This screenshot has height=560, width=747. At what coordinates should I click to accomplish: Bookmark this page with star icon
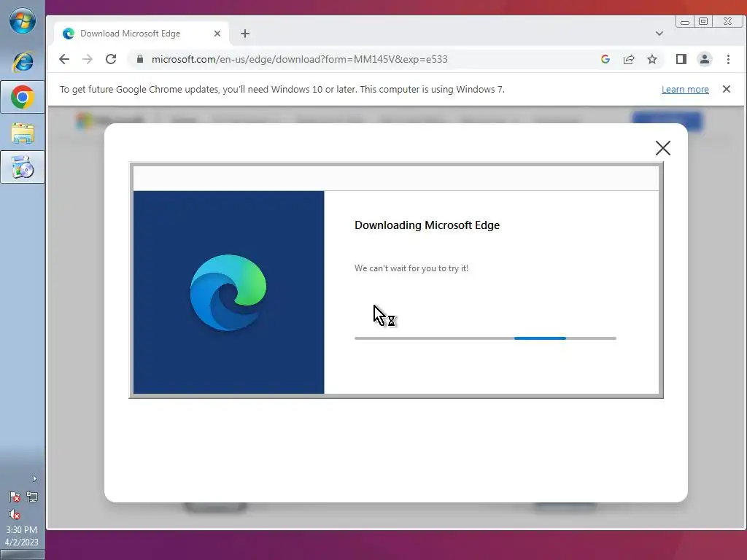tap(652, 59)
